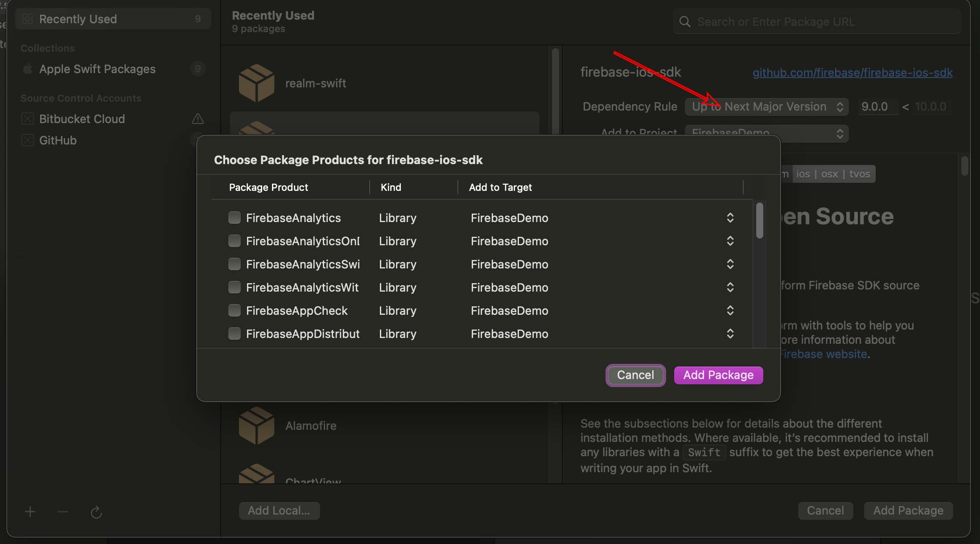Click the Recently Used grid icon
The width and height of the screenshot is (980, 544).
coord(28,19)
